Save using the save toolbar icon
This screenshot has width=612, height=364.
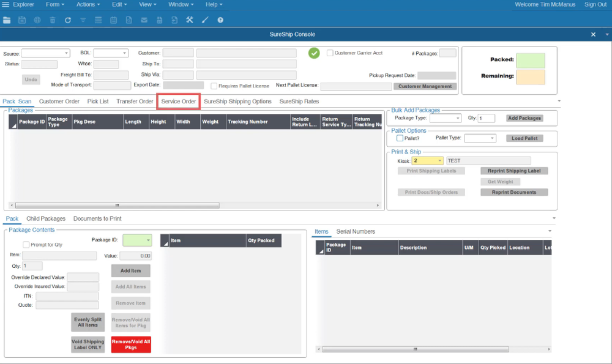tap(21, 20)
